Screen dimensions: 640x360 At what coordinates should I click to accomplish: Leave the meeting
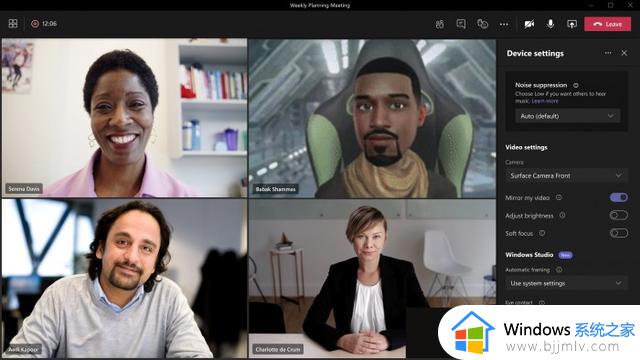point(607,24)
